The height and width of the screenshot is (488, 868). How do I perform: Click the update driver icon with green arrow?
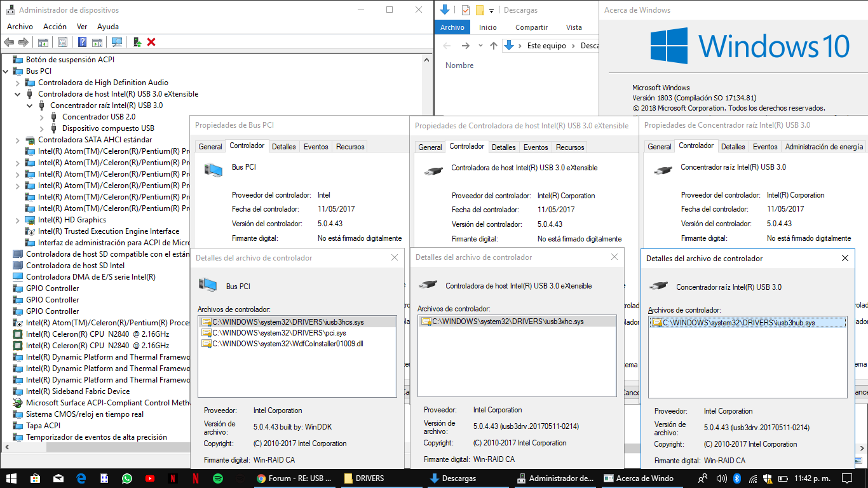click(x=137, y=42)
